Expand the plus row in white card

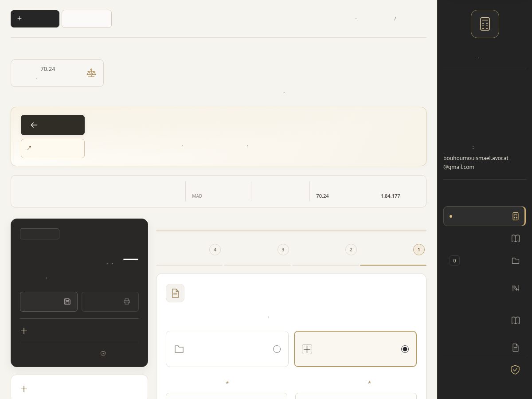pos(79,389)
